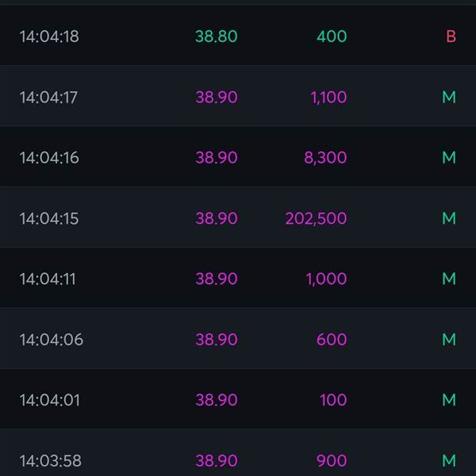Viewport: 476px width, 476px height.
Task: Select the 14:04:17 timestamp
Action: [x=48, y=98]
